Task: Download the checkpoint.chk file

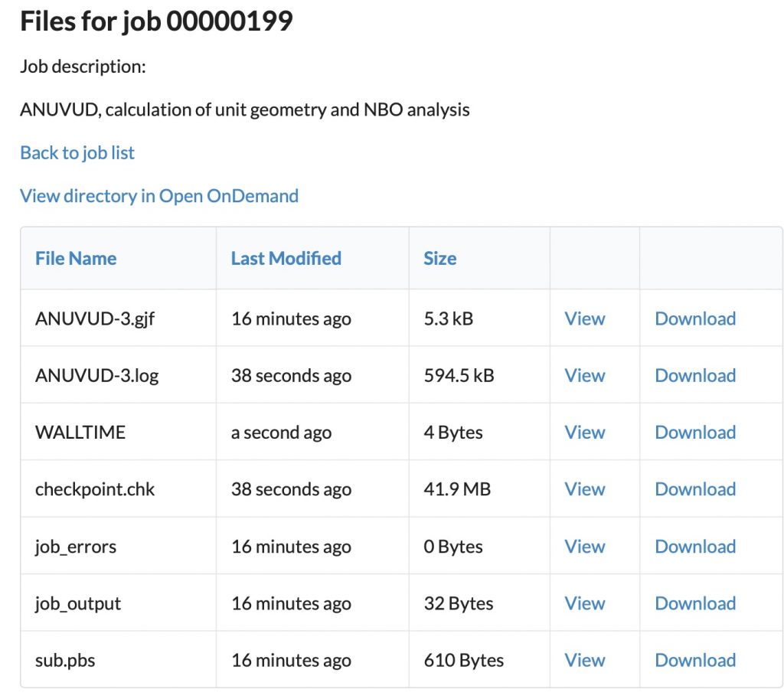Action: coord(694,489)
